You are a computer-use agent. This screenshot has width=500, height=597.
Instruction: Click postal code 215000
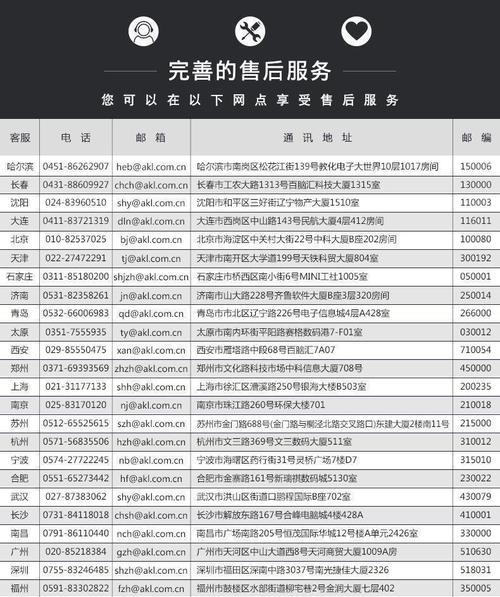(x=476, y=423)
